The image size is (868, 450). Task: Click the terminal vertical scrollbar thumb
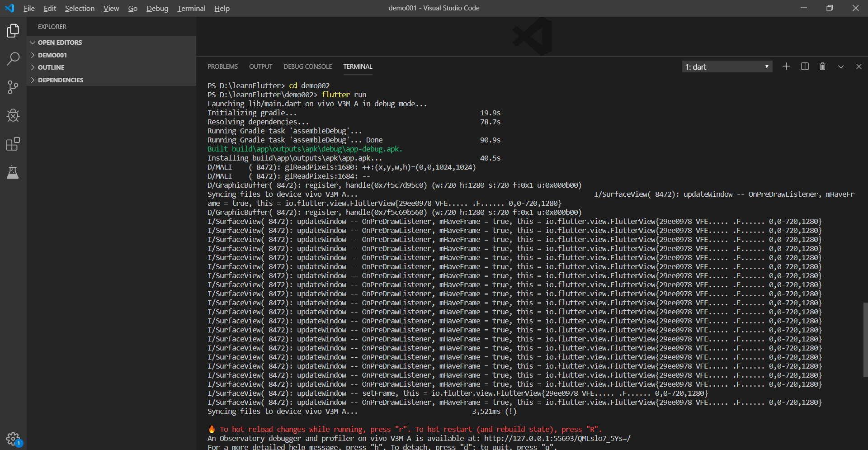coord(865,340)
